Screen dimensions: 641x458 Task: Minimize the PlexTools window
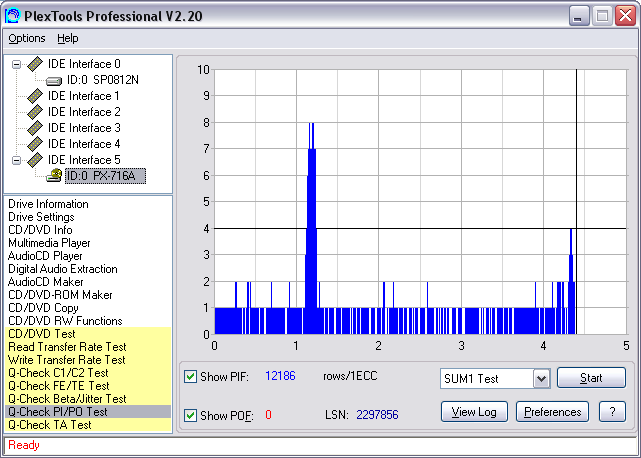(578, 16)
